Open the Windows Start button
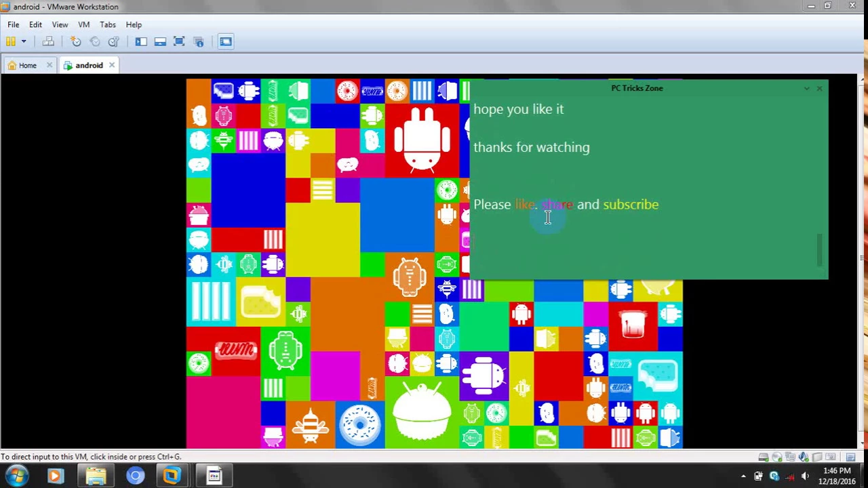This screenshot has width=868, height=488. coord(17,475)
